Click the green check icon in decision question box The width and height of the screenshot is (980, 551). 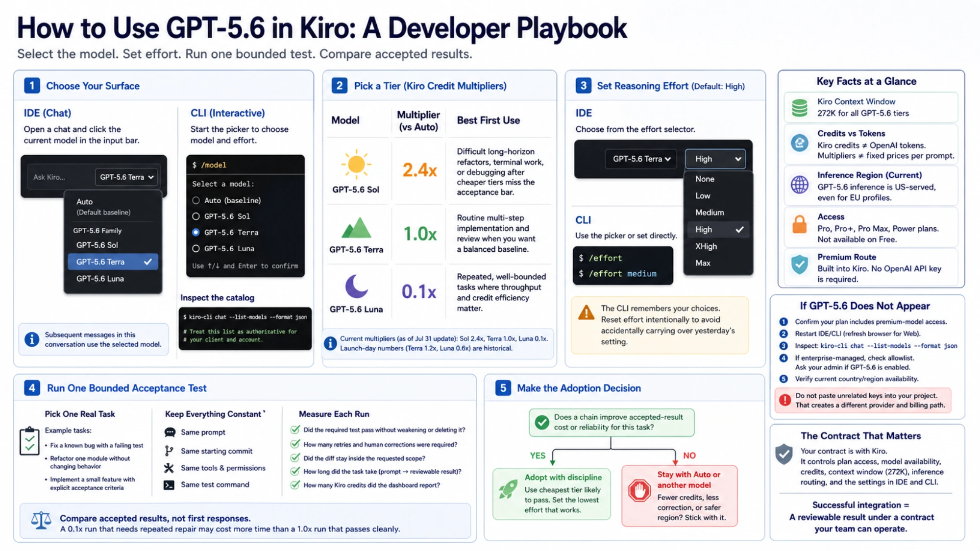(x=542, y=422)
